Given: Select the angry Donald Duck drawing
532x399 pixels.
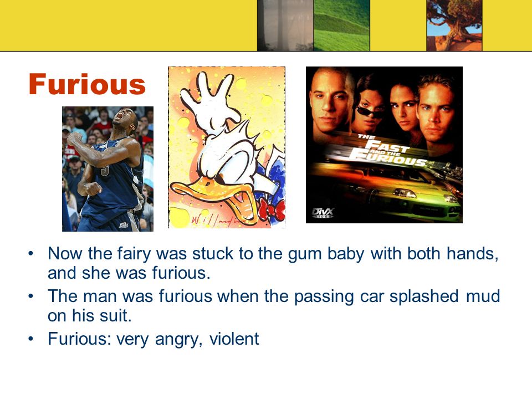Looking at the screenshot, I should pos(227,147).
